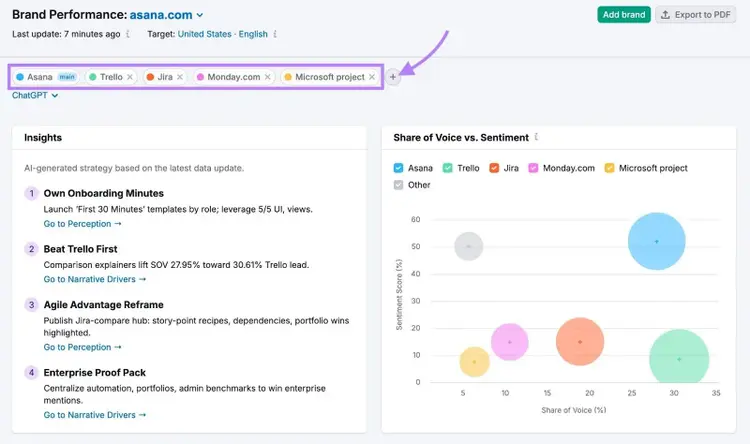This screenshot has width=750, height=444.
Task: Remove the Monday.com brand chip
Action: click(267, 77)
